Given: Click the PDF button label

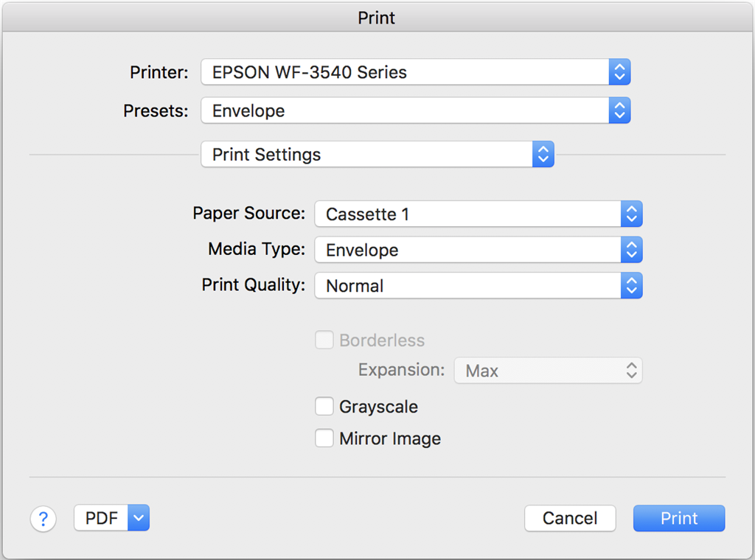Looking at the screenshot, I should coord(101,518).
